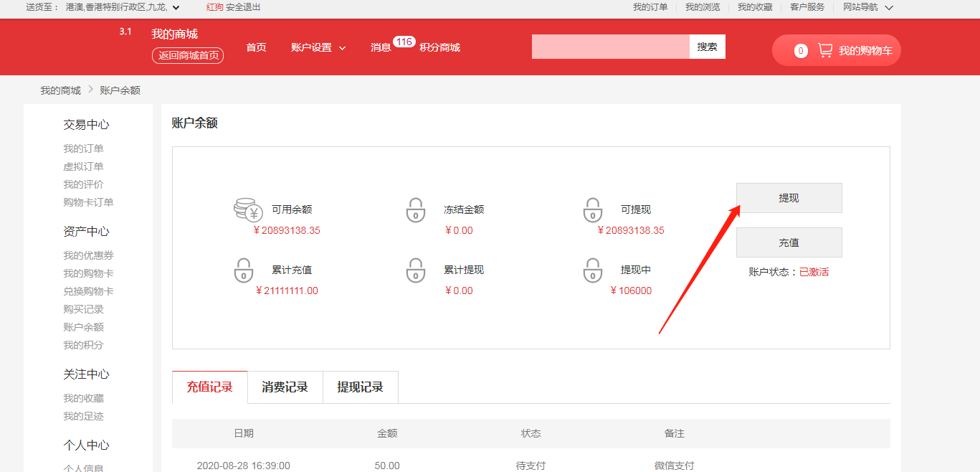Screen dimensions: 980x472
Task: Click the lock icon beside 累计充值
Action: (244, 270)
